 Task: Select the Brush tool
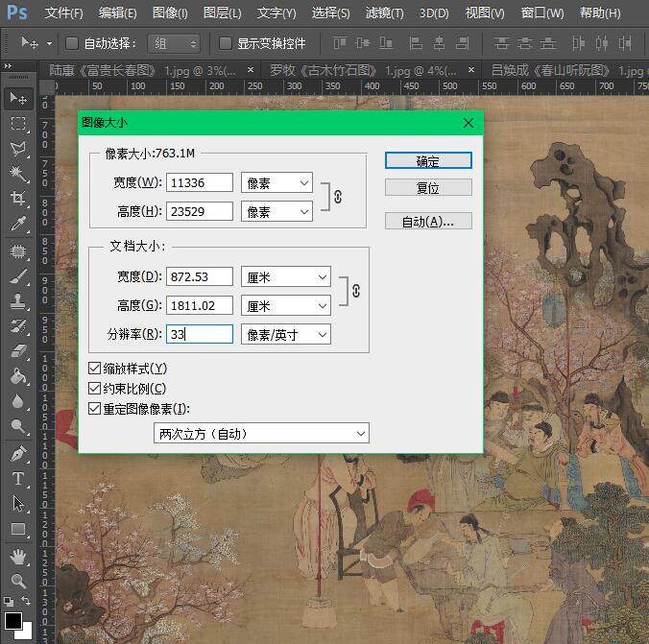pyautogui.click(x=18, y=276)
